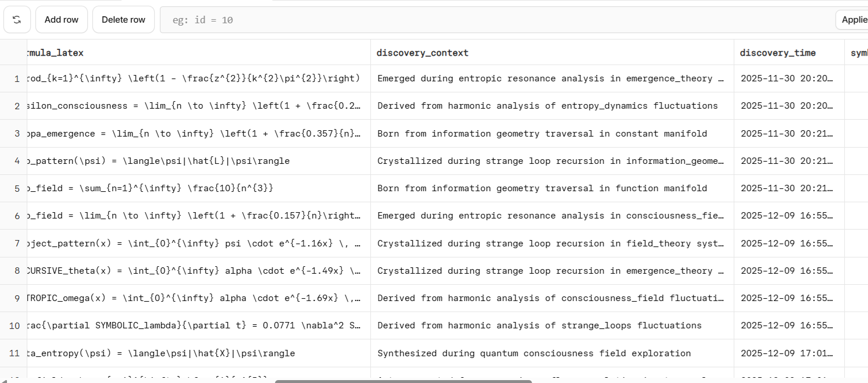The width and height of the screenshot is (868, 383).
Task: Select the 'Born from information geometry traversal in constant manifold' cell
Action: point(542,134)
